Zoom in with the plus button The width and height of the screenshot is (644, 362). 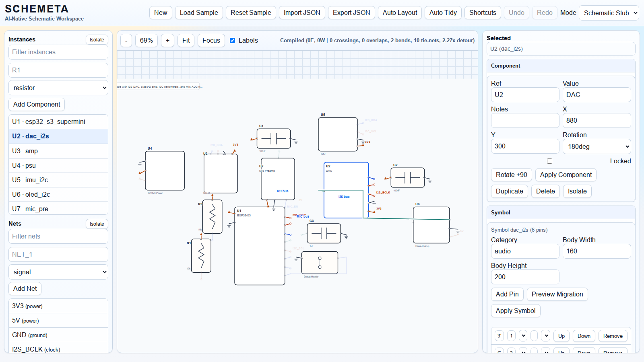[168, 41]
